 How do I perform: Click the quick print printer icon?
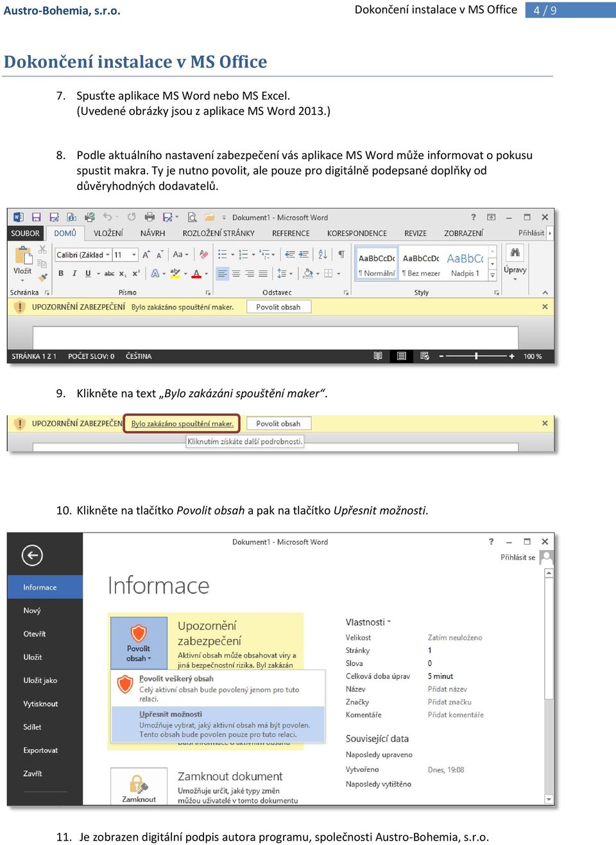pyautogui.click(x=150, y=218)
